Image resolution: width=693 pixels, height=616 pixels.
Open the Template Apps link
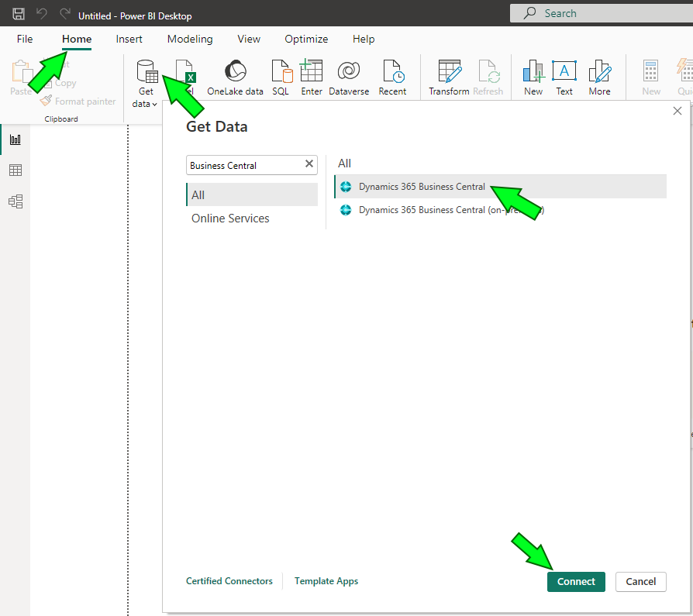(x=326, y=581)
